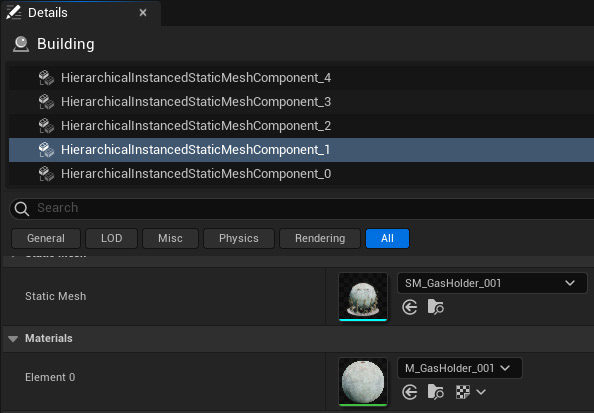Click the SM_GasHolder_001 mesh thumbnail
This screenshot has height=413, width=594.
pyautogui.click(x=363, y=297)
